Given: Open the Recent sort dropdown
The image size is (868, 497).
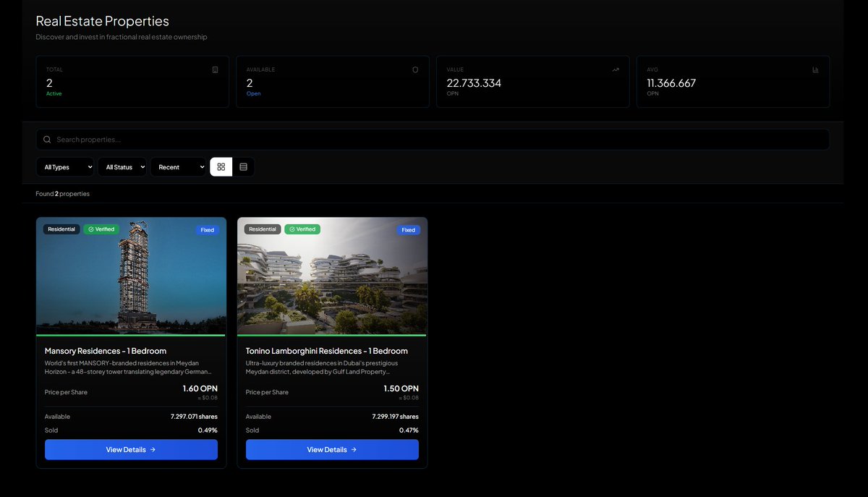Looking at the screenshot, I should [x=179, y=167].
